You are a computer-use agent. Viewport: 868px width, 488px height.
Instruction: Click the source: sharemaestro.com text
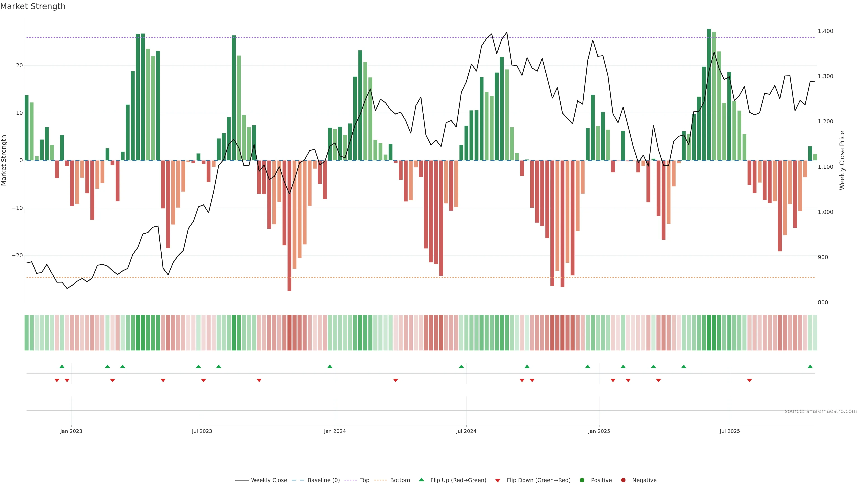[821, 411]
